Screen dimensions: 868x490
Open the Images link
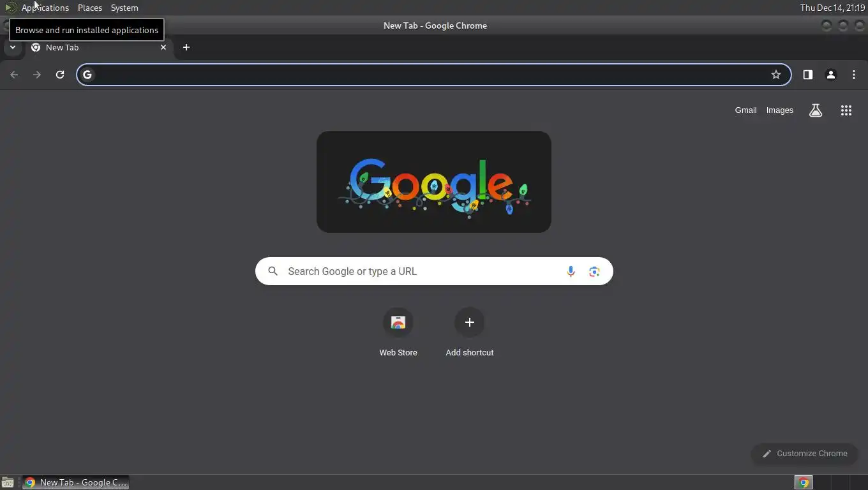[780, 110]
